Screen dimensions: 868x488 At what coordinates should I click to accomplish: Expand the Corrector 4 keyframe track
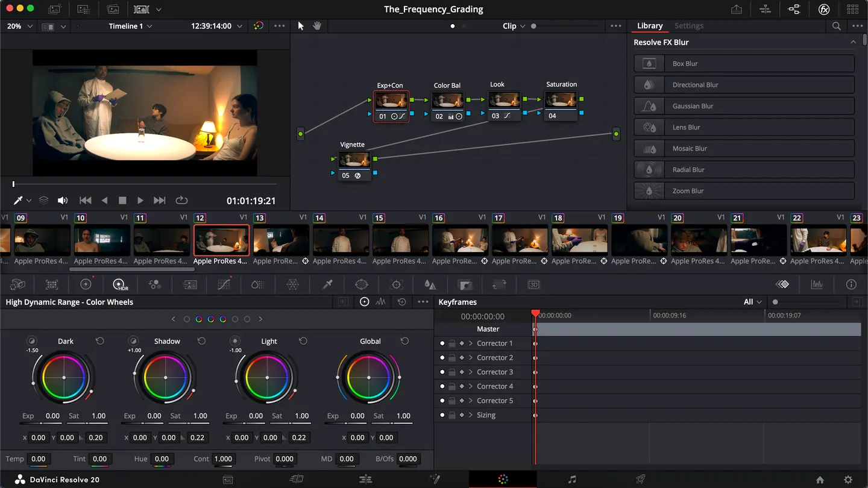(x=471, y=387)
